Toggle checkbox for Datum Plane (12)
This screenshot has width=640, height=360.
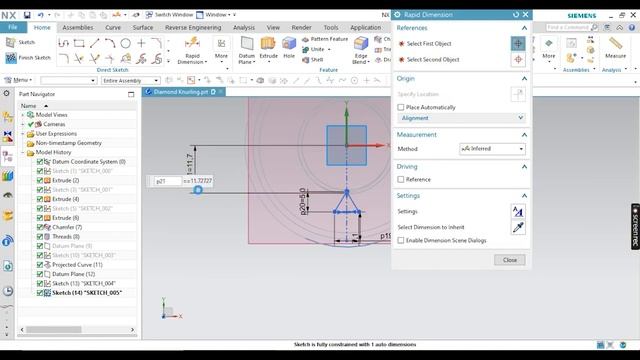[40, 274]
